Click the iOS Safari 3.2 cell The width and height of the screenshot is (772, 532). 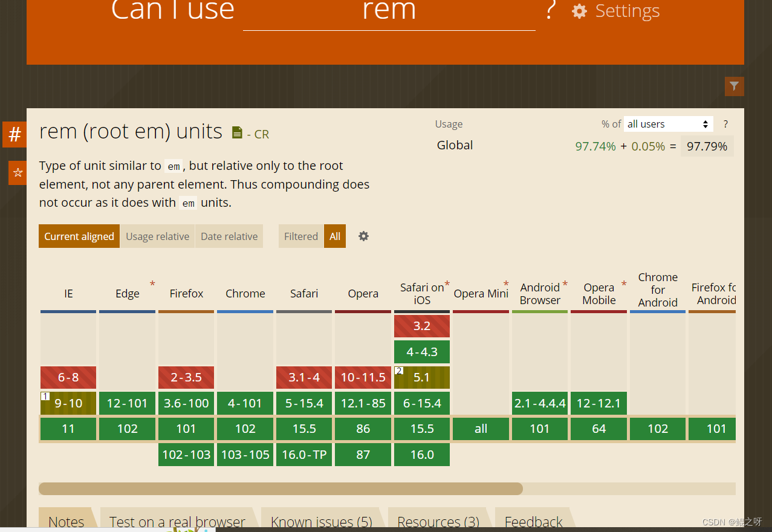422,326
